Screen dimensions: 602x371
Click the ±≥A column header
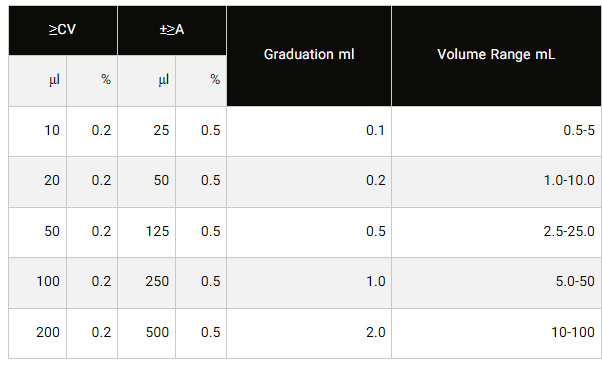point(172,30)
